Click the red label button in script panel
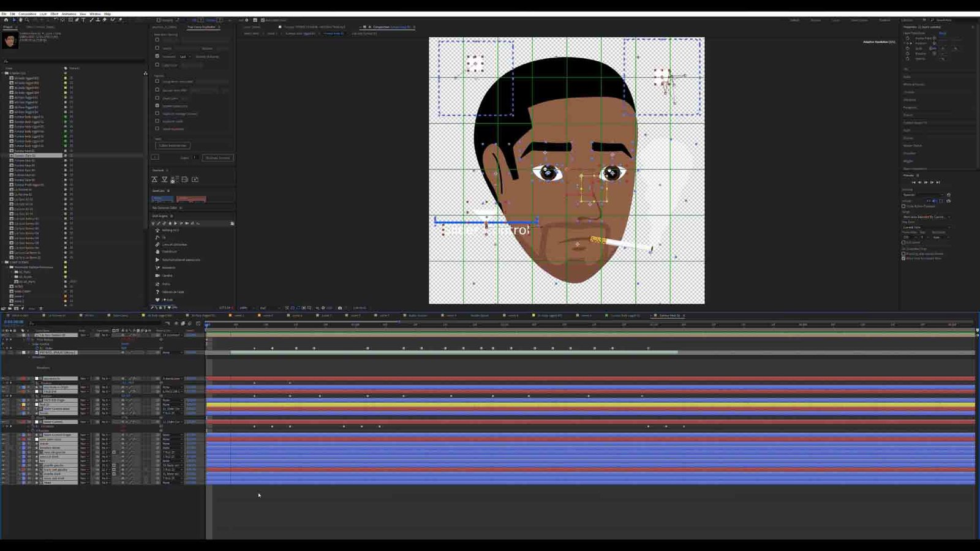The image size is (980, 551). (191, 199)
